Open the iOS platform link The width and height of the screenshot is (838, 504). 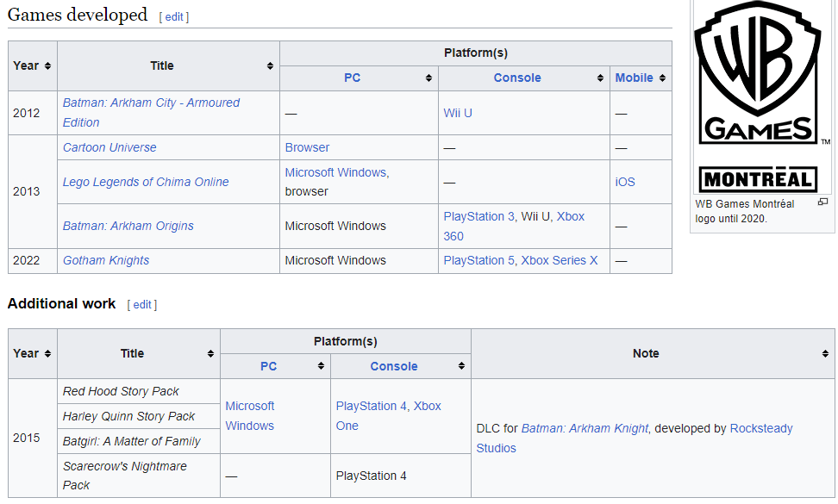point(625,182)
